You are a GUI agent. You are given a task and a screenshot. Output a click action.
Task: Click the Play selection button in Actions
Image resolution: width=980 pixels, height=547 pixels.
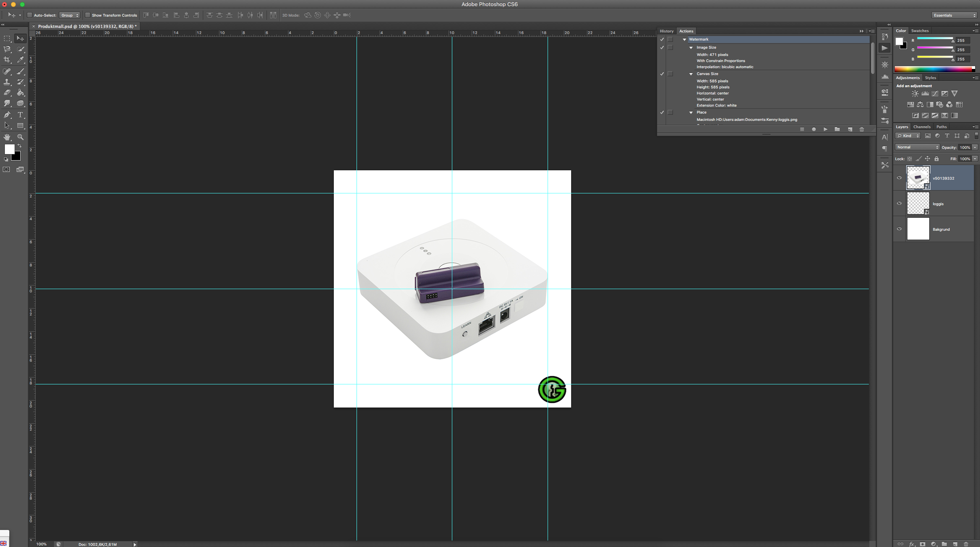coord(825,129)
